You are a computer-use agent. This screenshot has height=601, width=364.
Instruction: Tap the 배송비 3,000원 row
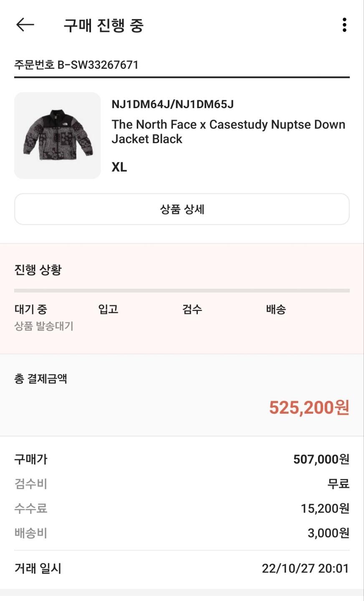coord(182,533)
